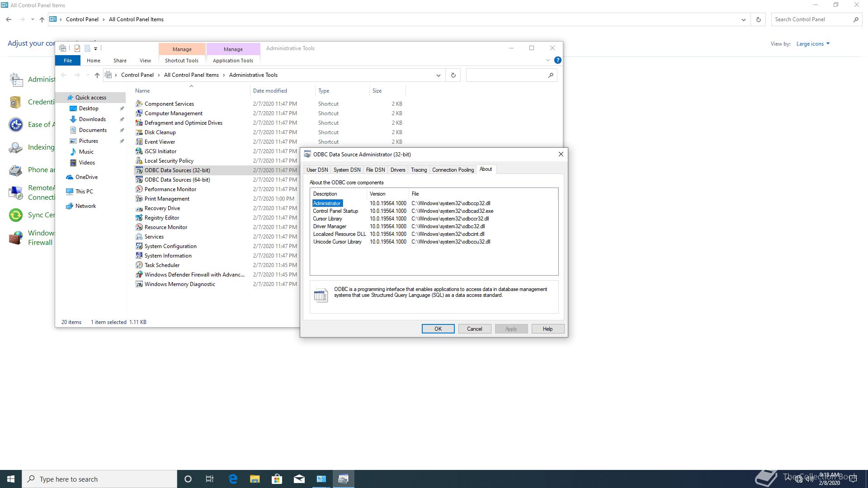
Task: Select Task Scheduler icon
Action: [x=139, y=265]
